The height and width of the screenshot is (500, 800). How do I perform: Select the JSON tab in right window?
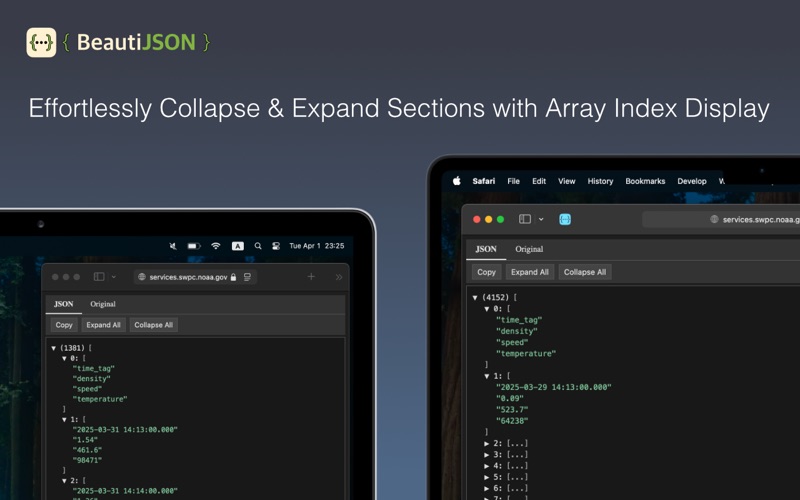(486, 249)
